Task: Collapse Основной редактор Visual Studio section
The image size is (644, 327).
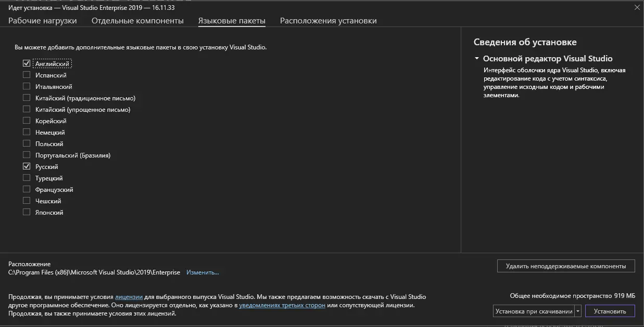Action: (476, 59)
